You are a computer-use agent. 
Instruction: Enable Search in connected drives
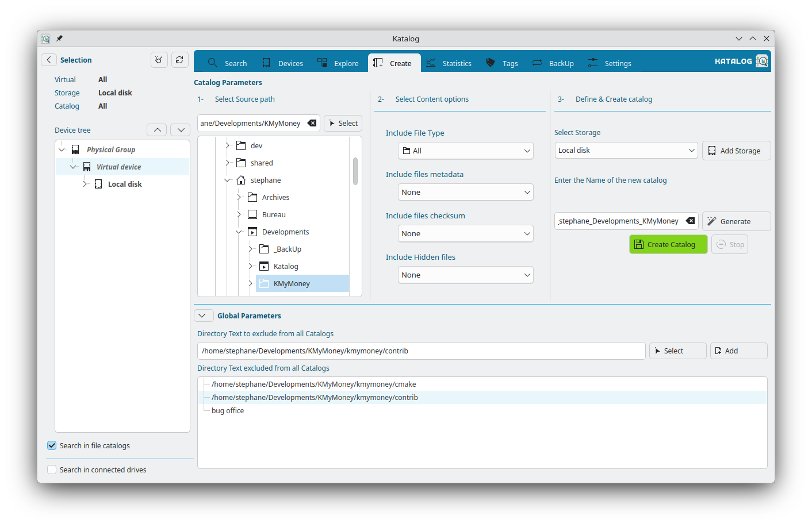tap(52, 469)
